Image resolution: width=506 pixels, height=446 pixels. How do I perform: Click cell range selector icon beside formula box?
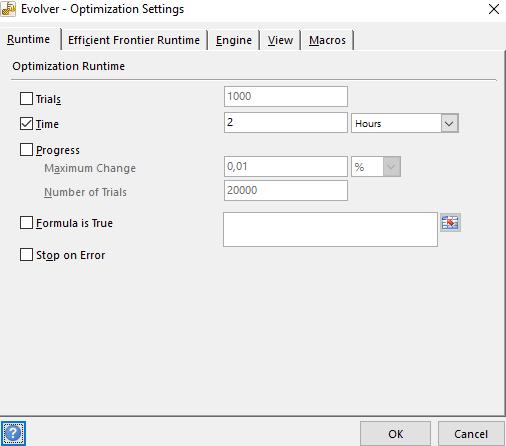(450, 223)
